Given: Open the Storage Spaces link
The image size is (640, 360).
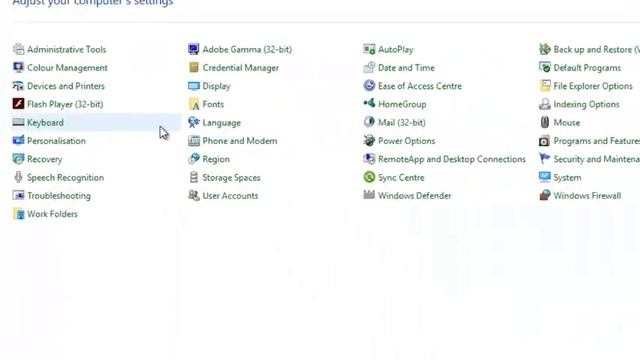Looking at the screenshot, I should 231,178.
